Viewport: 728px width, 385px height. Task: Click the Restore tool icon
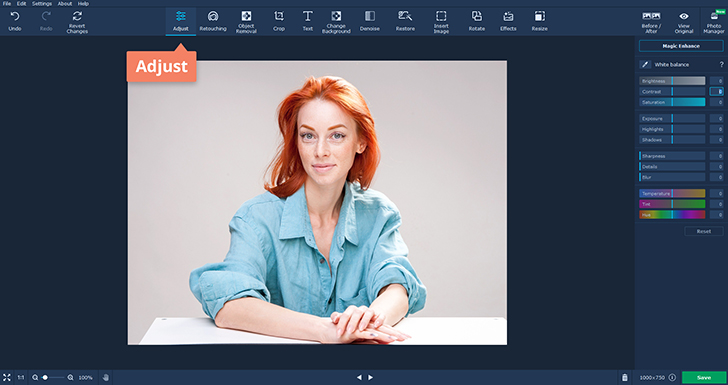(405, 16)
